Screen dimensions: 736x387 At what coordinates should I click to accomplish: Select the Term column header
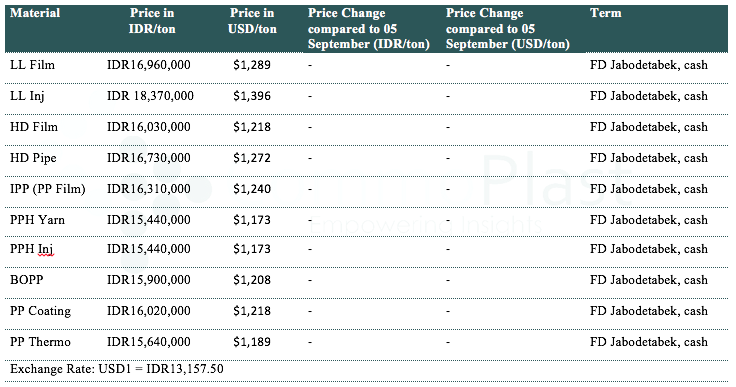pos(606,13)
